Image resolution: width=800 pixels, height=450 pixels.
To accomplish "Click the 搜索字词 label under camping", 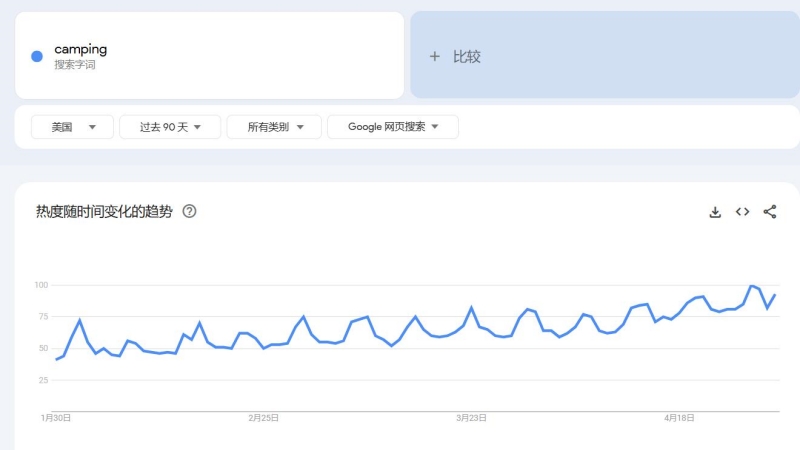I will pos(75,65).
